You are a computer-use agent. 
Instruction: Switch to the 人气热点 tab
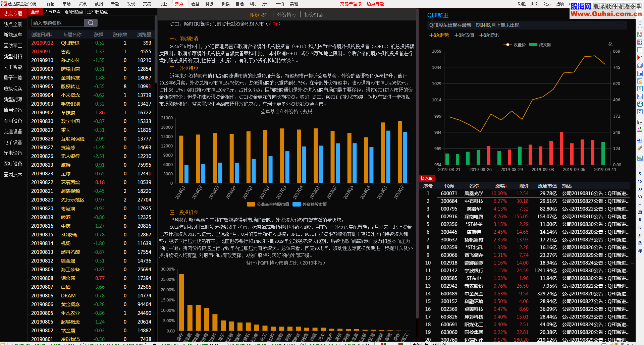53,12
